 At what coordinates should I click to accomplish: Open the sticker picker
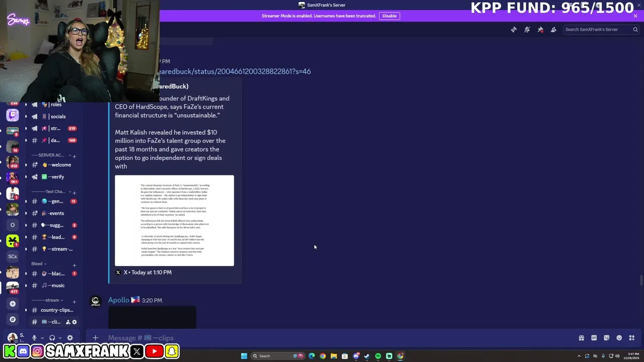pos(606,338)
